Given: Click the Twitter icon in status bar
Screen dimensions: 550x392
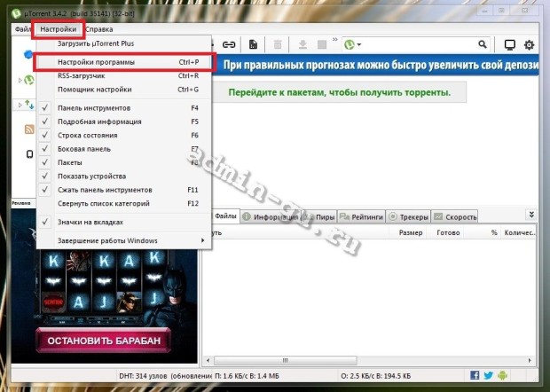Looking at the screenshot, I should coord(488,376).
